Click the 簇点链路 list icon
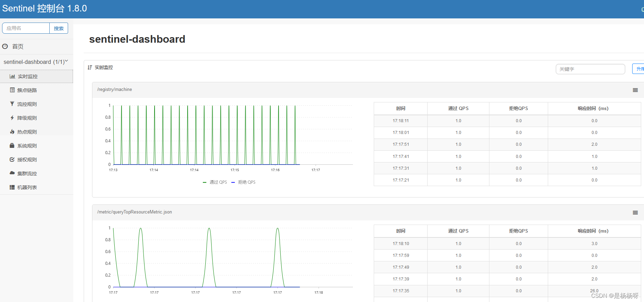 coord(12,90)
